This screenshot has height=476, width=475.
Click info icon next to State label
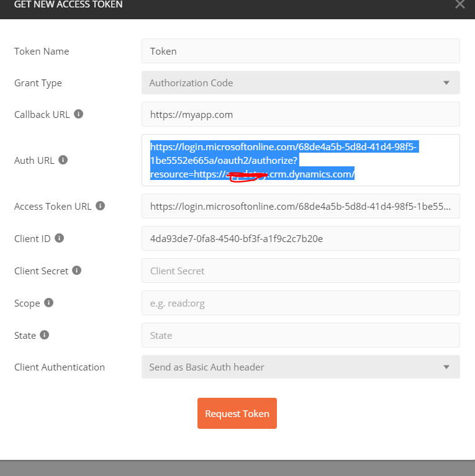(44, 335)
